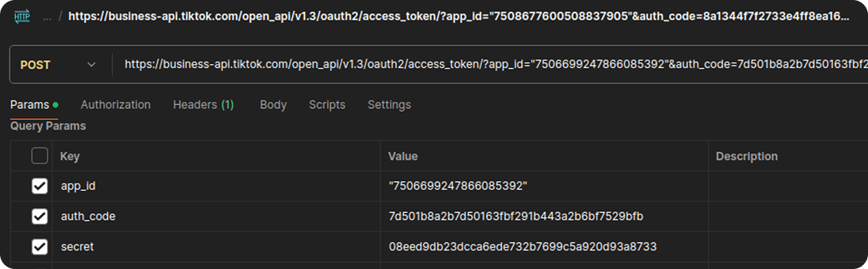
Task: Click the request title in the breadcrumb
Action: coord(458,16)
